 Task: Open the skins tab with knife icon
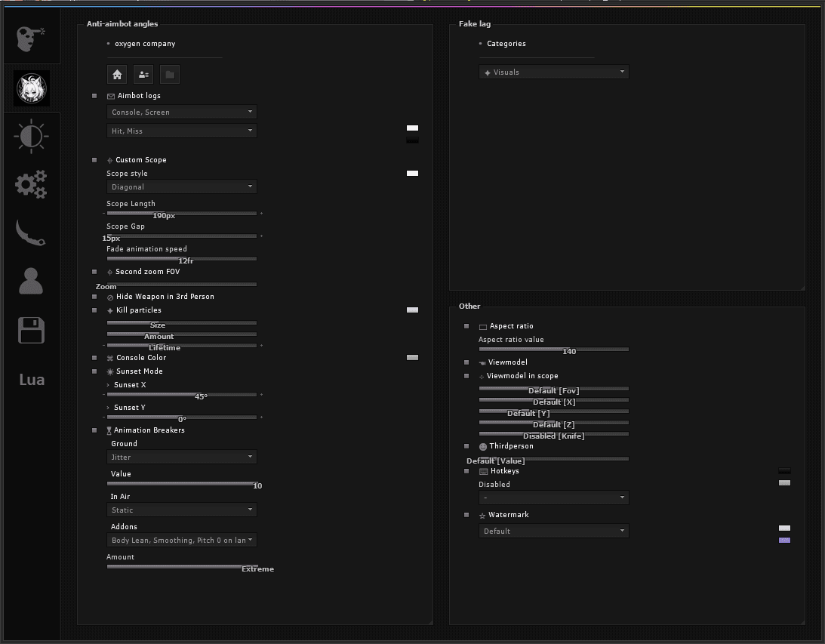(x=31, y=233)
